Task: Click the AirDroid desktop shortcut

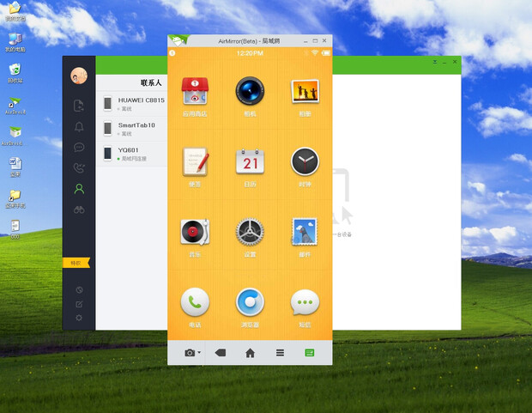Action: [15, 106]
